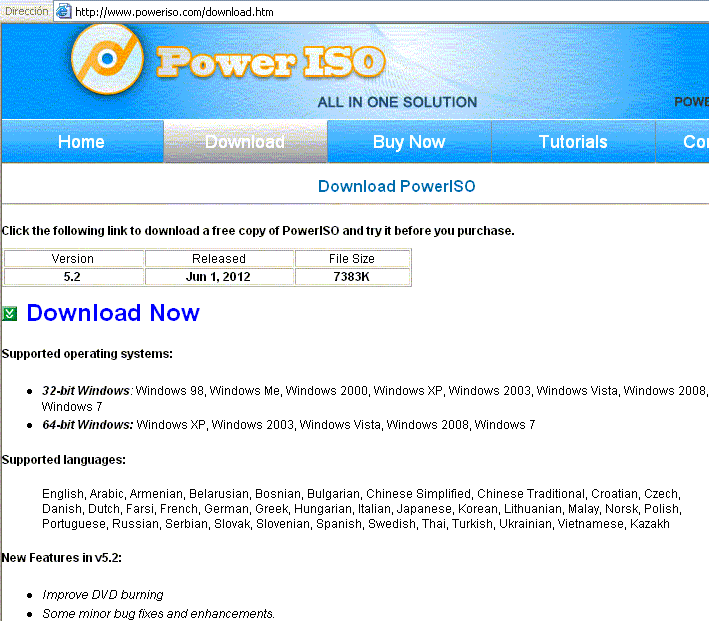Click the Improve DVD burning item
Viewport: 709px width, 621px height.
(x=103, y=595)
